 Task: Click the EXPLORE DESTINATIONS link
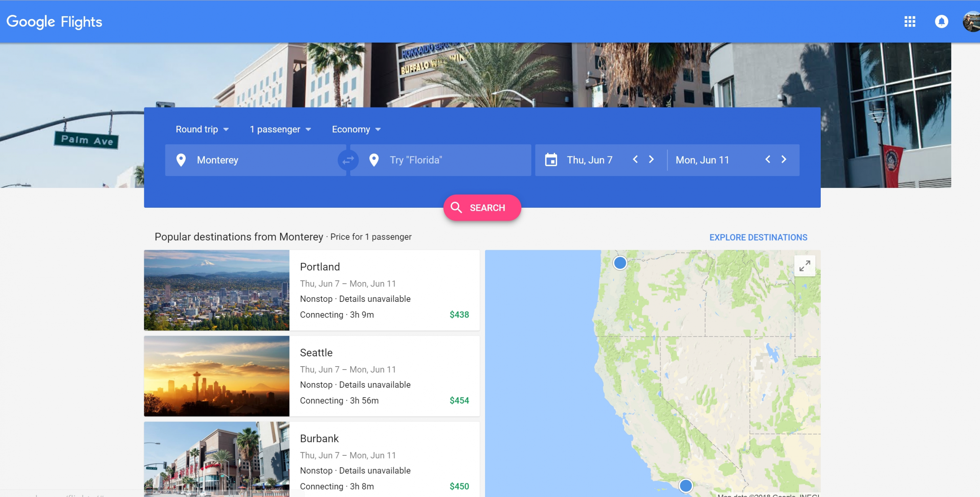coord(758,238)
